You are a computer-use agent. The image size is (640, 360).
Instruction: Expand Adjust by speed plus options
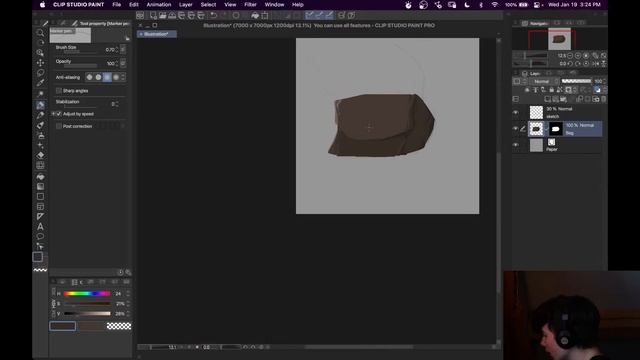tap(53, 114)
